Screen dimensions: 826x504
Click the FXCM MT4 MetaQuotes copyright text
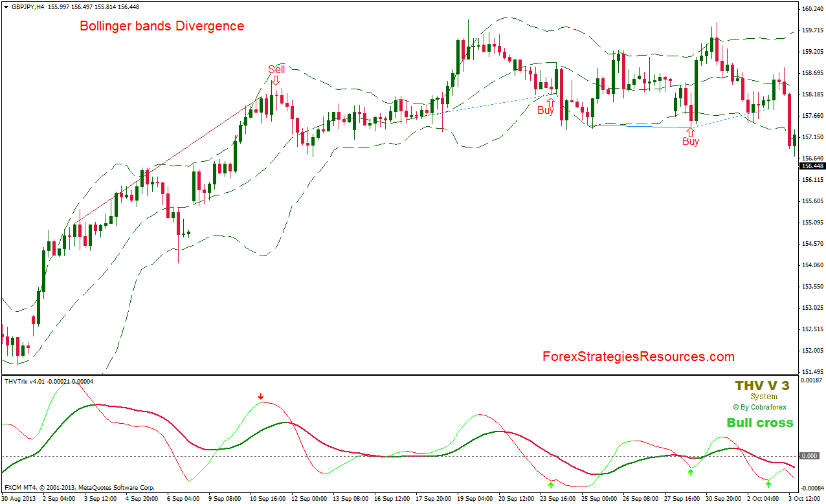pyautogui.click(x=80, y=487)
